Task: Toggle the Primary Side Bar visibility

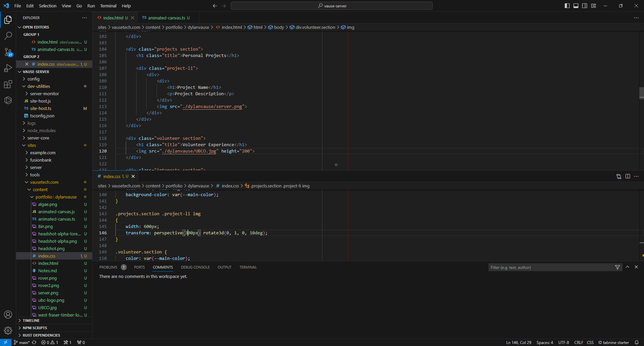Action: (x=567, y=6)
